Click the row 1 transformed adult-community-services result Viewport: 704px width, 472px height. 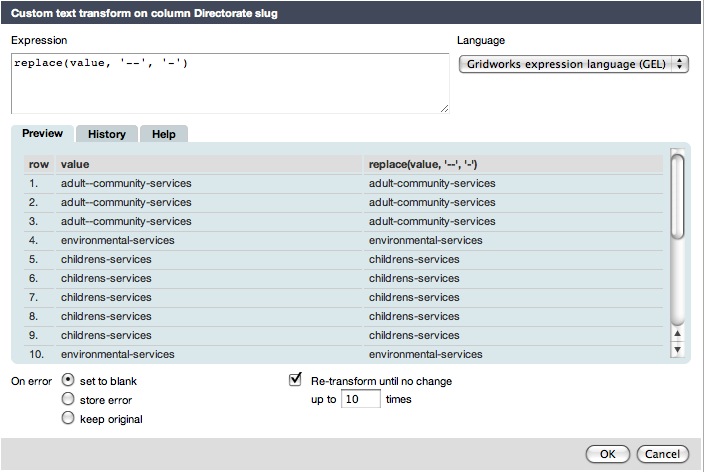tap(432, 183)
